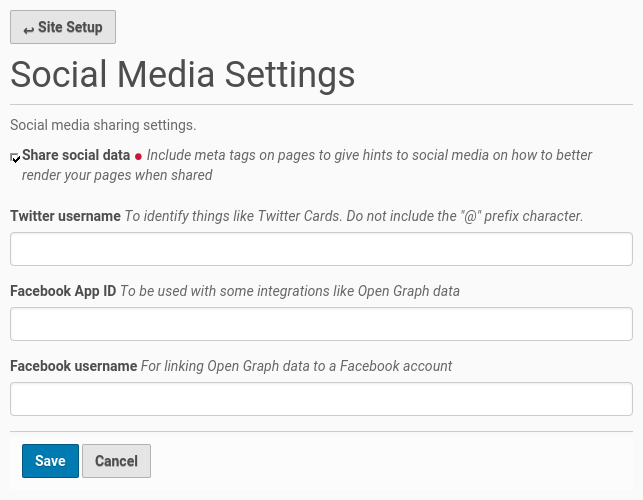Click the divider line under the heading
The image size is (643, 500).
click(x=321, y=104)
